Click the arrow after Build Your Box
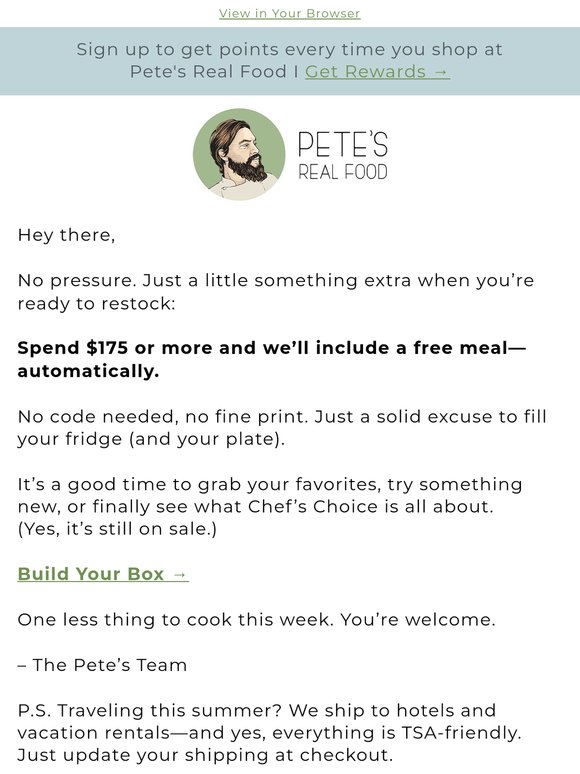The width and height of the screenshot is (580, 774). pos(180,575)
